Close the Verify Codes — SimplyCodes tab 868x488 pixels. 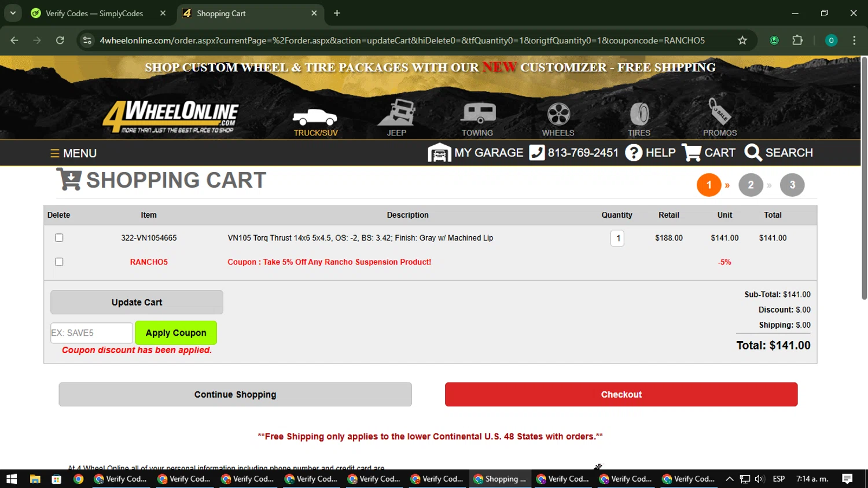[163, 13]
